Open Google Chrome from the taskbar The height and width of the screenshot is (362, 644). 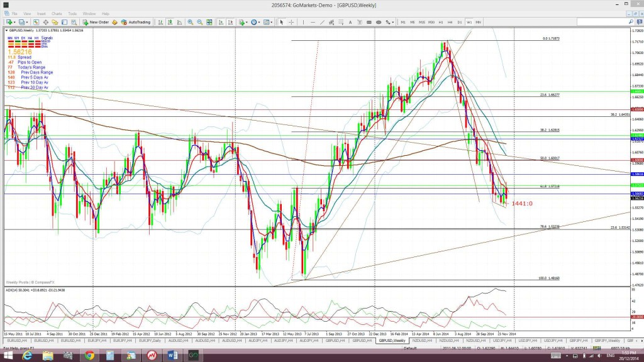pos(89,356)
